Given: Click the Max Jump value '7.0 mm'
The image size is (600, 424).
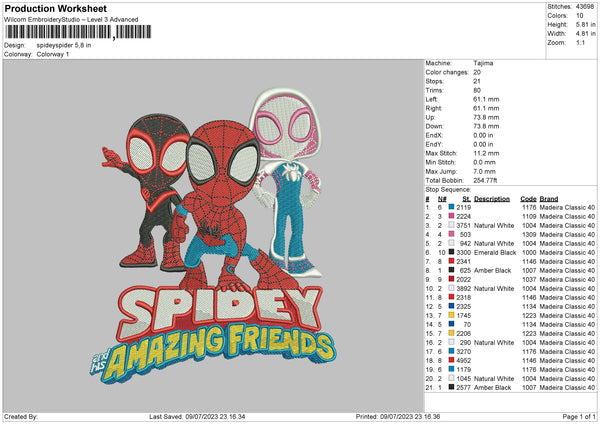Looking at the screenshot, I should 484,171.
